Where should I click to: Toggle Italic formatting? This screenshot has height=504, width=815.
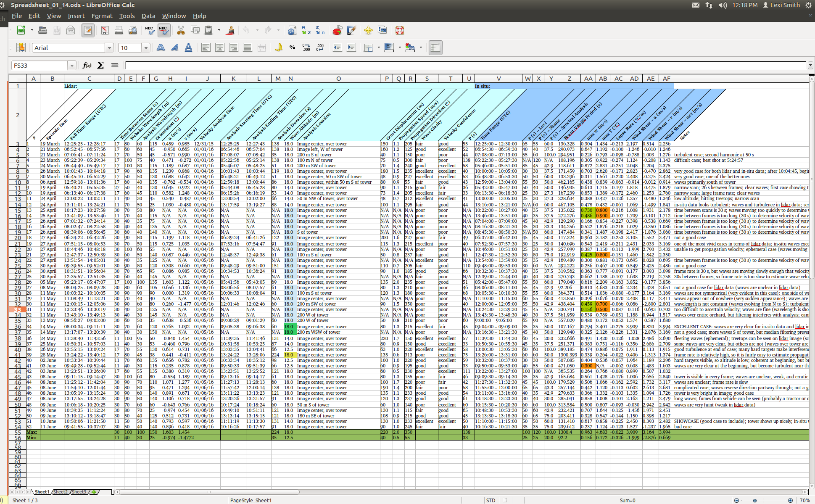coord(174,47)
